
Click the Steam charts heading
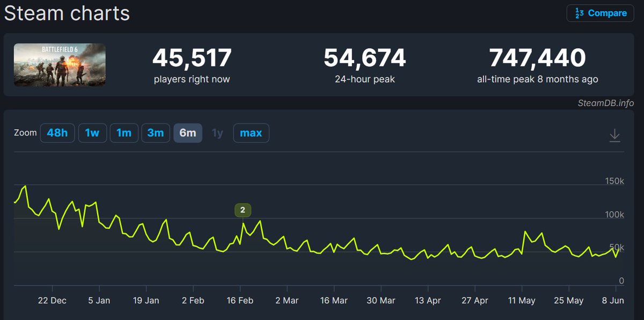click(67, 13)
